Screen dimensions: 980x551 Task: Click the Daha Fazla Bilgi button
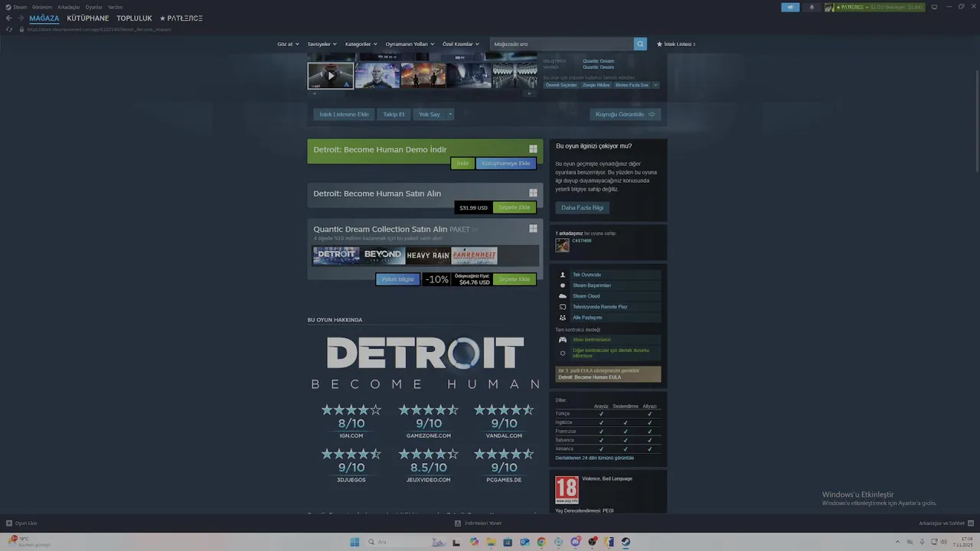[583, 207]
